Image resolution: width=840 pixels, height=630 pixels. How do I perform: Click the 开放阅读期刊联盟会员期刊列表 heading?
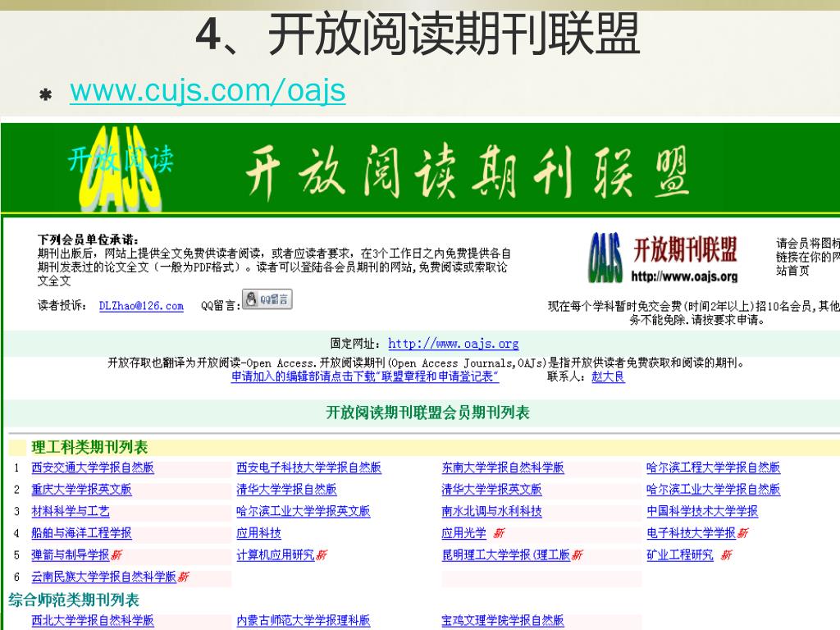(427, 413)
